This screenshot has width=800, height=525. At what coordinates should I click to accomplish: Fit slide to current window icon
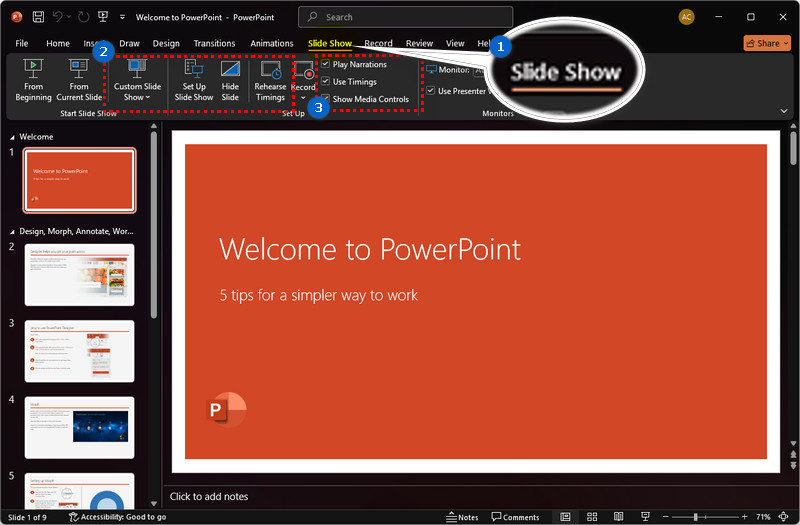coord(784,517)
